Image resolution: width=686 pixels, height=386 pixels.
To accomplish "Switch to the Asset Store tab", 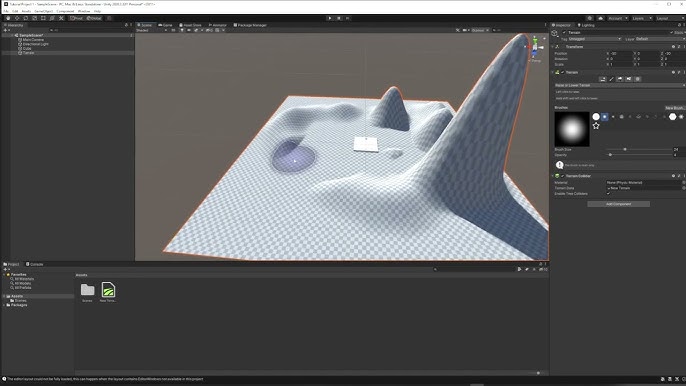I will tap(190, 25).
